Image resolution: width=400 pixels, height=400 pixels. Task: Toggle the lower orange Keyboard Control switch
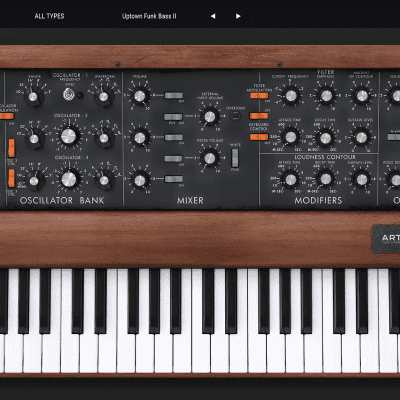(259, 137)
